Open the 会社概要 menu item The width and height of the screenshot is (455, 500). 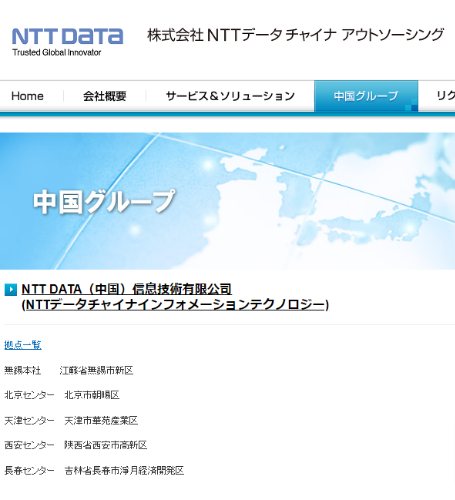(105, 96)
